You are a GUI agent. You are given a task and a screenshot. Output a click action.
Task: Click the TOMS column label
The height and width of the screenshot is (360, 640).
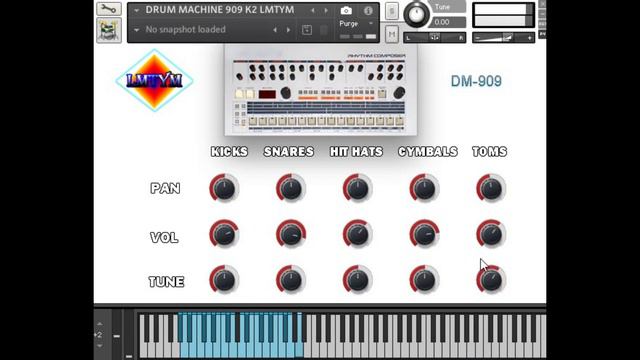pos(489,152)
